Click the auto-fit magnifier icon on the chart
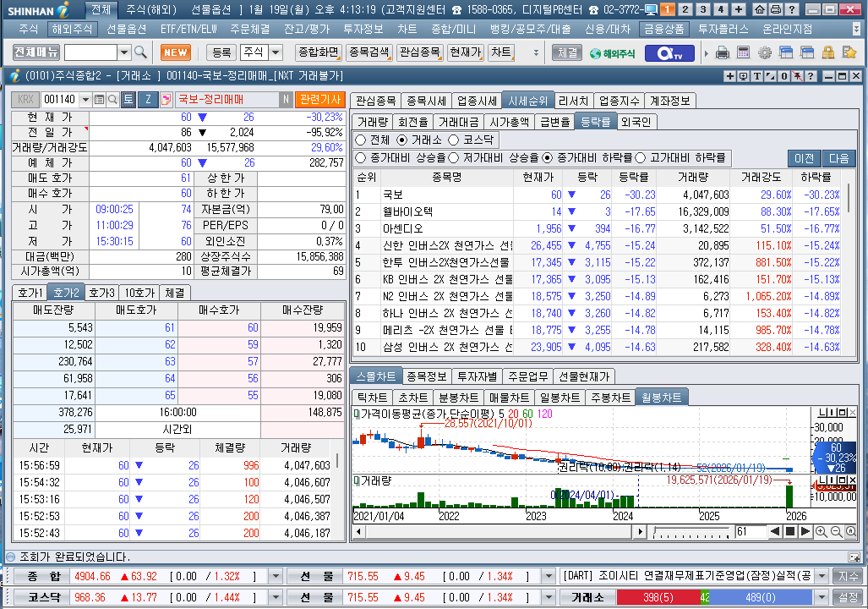 (x=851, y=532)
